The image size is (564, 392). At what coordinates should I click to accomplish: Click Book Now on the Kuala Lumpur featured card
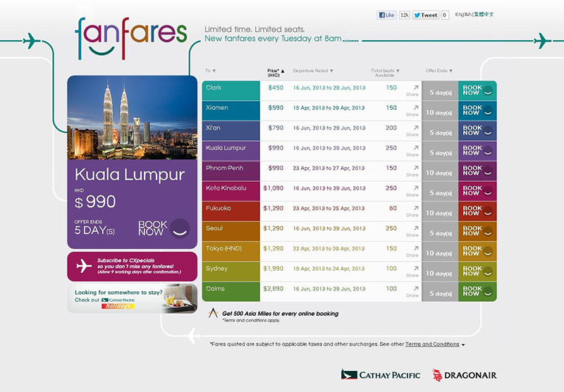tap(164, 228)
